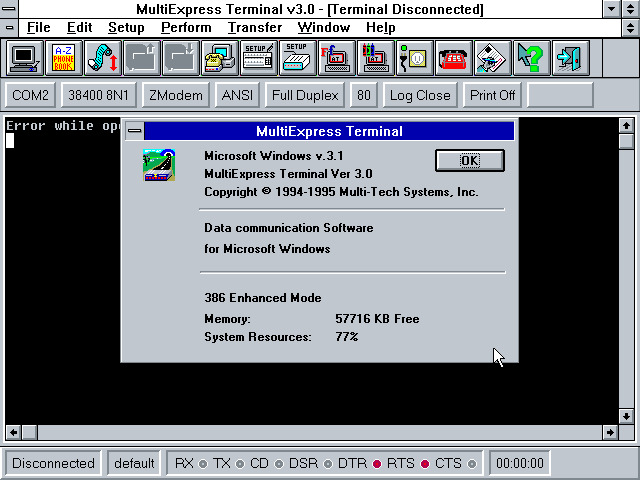Click the MultiExpress Terminal Ver 3.0 text
The image size is (640, 480).
[288, 174]
